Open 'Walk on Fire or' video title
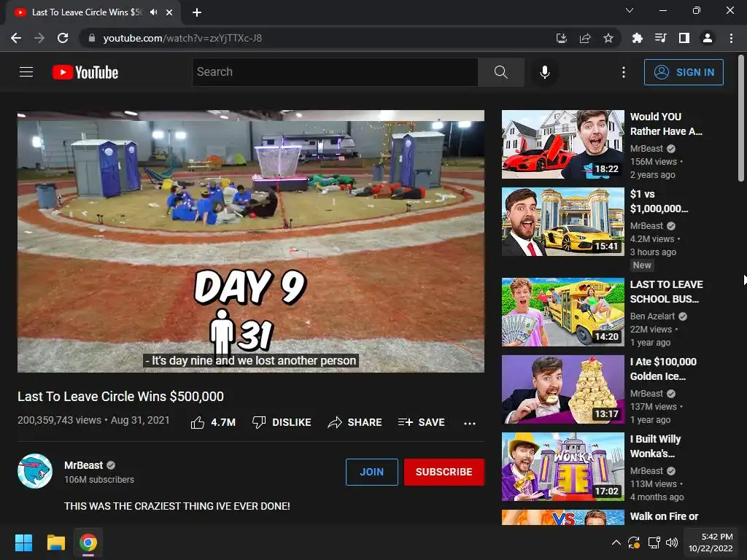The image size is (747, 560). point(664,516)
